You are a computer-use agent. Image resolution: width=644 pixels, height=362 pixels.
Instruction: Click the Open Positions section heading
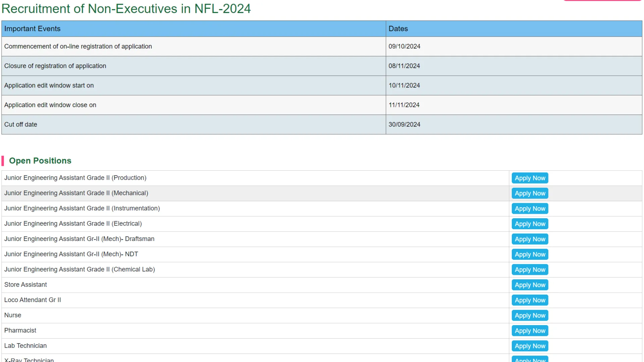pyautogui.click(x=40, y=161)
